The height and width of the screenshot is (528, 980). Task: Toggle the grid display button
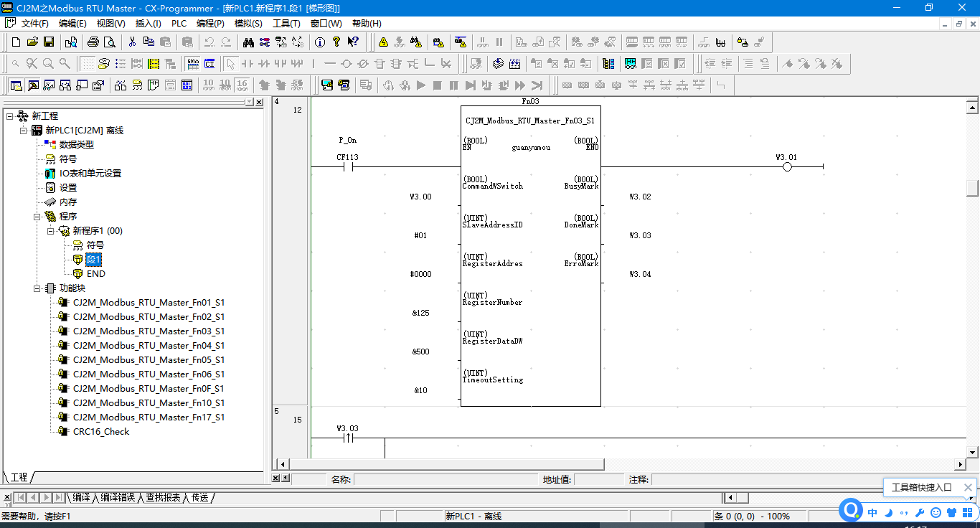click(87, 64)
